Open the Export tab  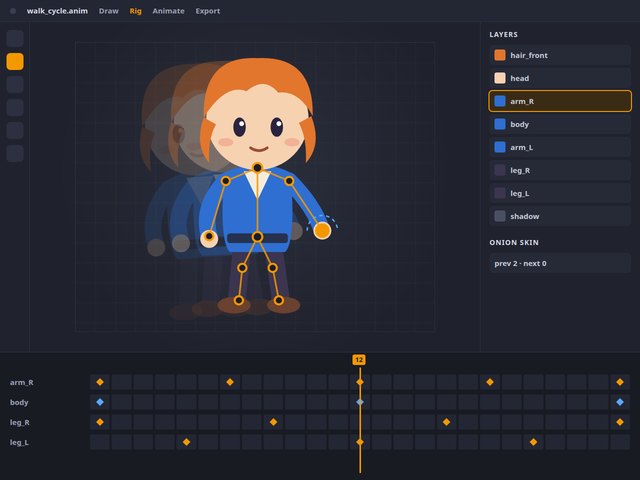pyautogui.click(x=208, y=11)
